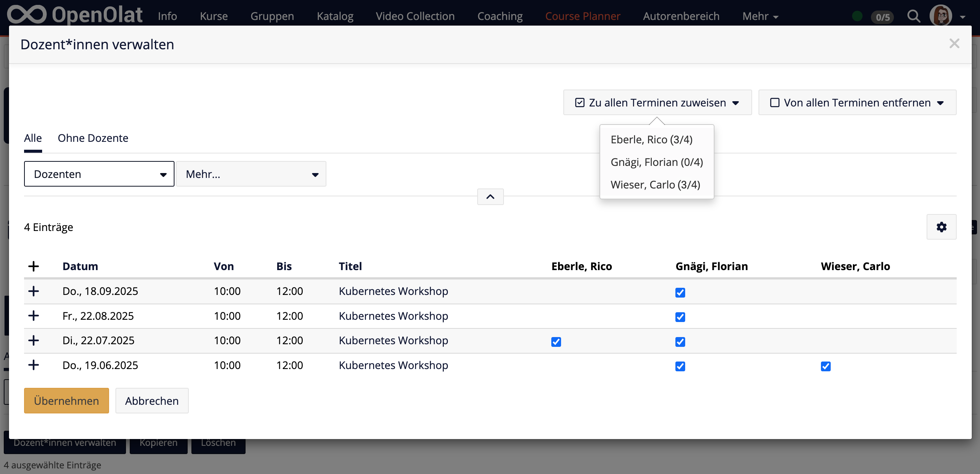The image size is (980, 474).
Task: Select Gnägi, Florian (0/4) menu entry
Action: coord(656,162)
